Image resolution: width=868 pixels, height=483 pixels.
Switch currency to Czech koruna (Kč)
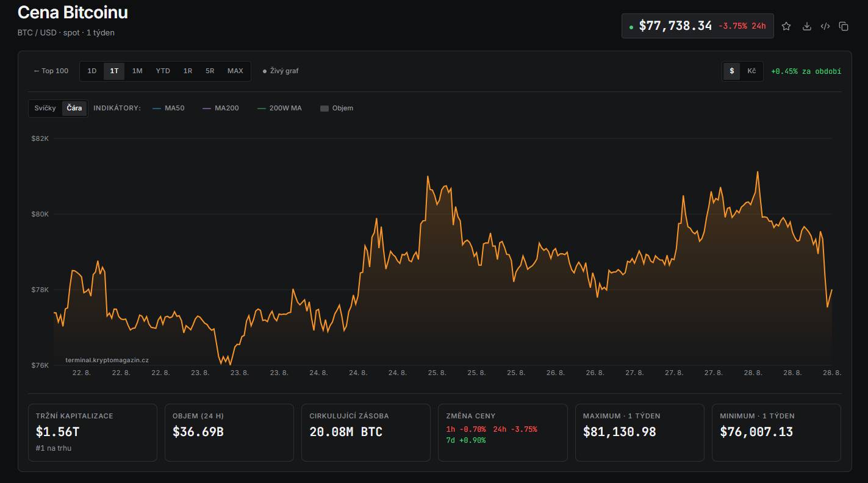[x=751, y=71]
